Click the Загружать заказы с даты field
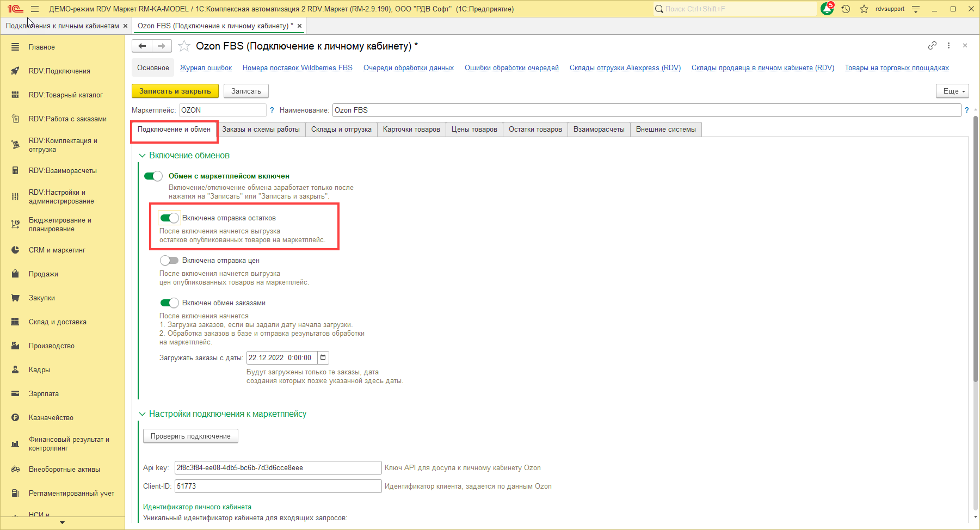The width and height of the screenshot is (980, 530). click(x=282, y=358)
